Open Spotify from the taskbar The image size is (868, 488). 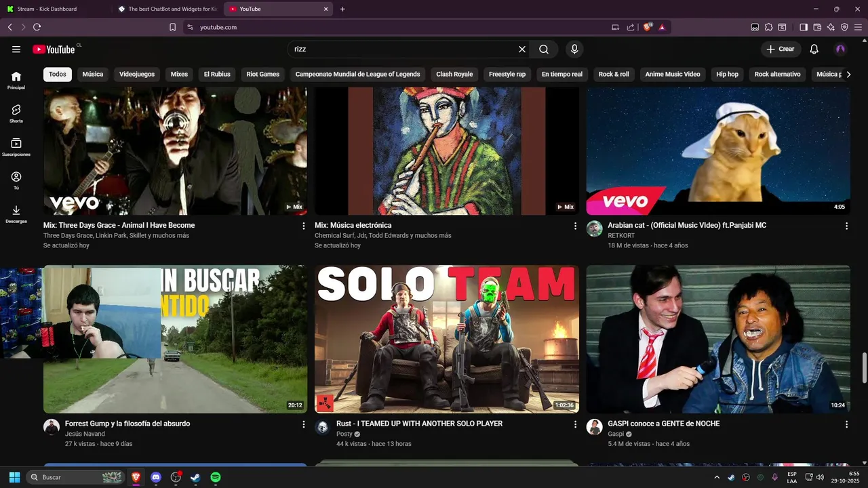[x=215, y=477]
